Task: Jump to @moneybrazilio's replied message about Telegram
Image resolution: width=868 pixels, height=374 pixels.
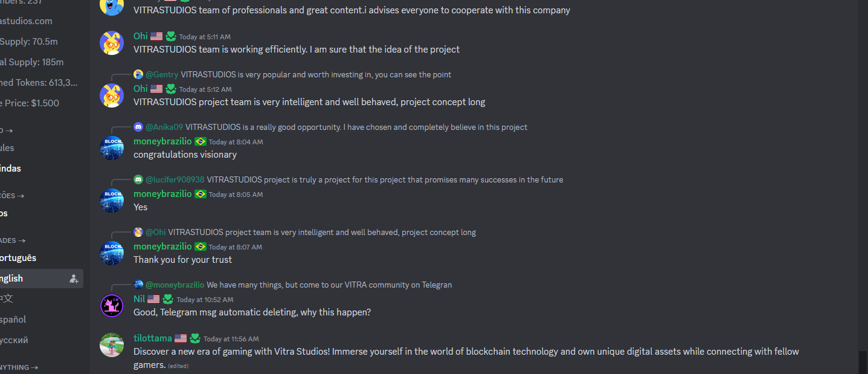Action: 298,285
